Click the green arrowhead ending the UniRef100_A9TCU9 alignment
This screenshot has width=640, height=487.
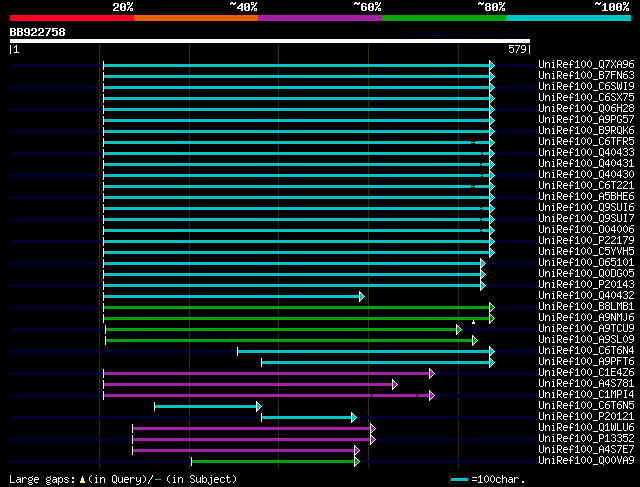[459, 329]
